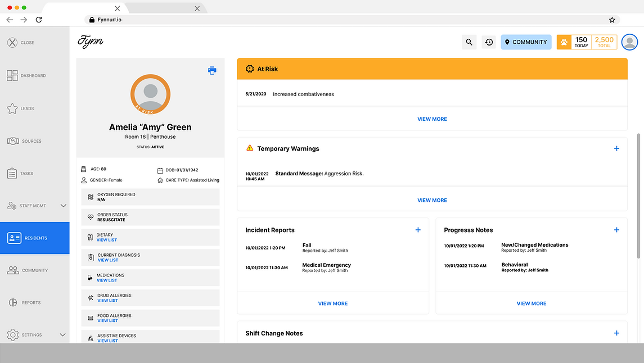View list link under Current Diagnosis

tap(108, 260)
